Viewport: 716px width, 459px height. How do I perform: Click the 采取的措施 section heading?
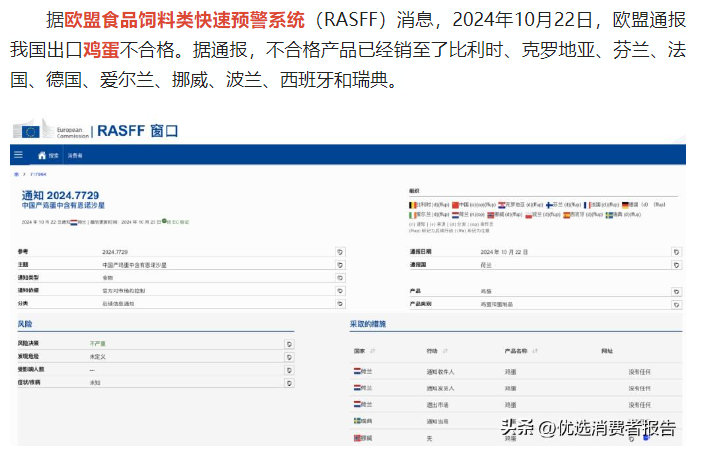point(368,324)
